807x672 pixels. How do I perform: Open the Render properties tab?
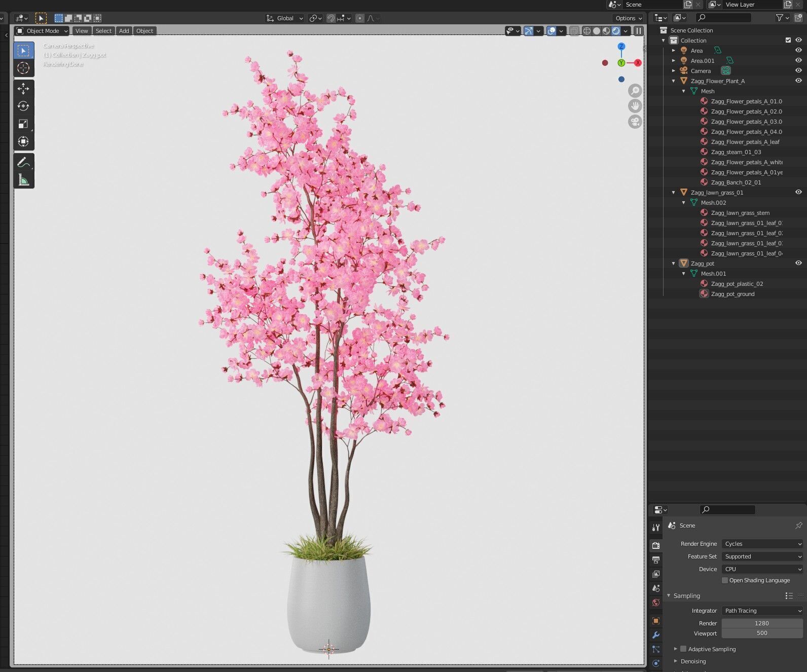pos(656,545)
